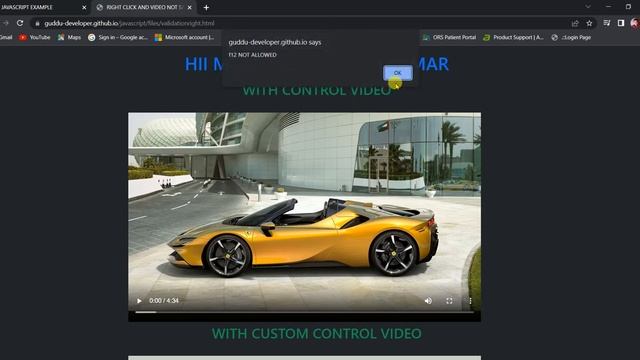640x360 pixels.
Task: Open the side panel icon
Action: (620, 23)
